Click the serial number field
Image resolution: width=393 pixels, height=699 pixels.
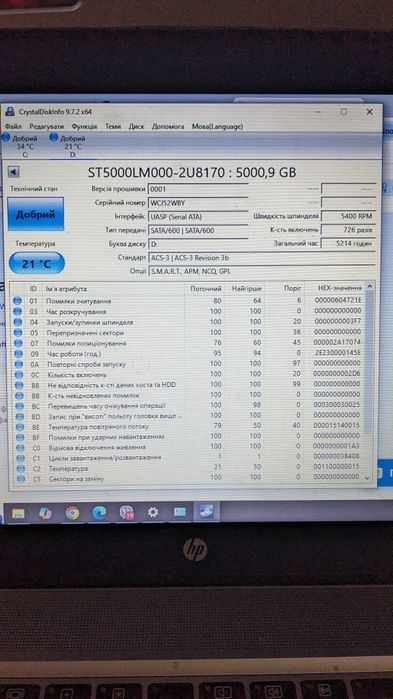[198, 203]
